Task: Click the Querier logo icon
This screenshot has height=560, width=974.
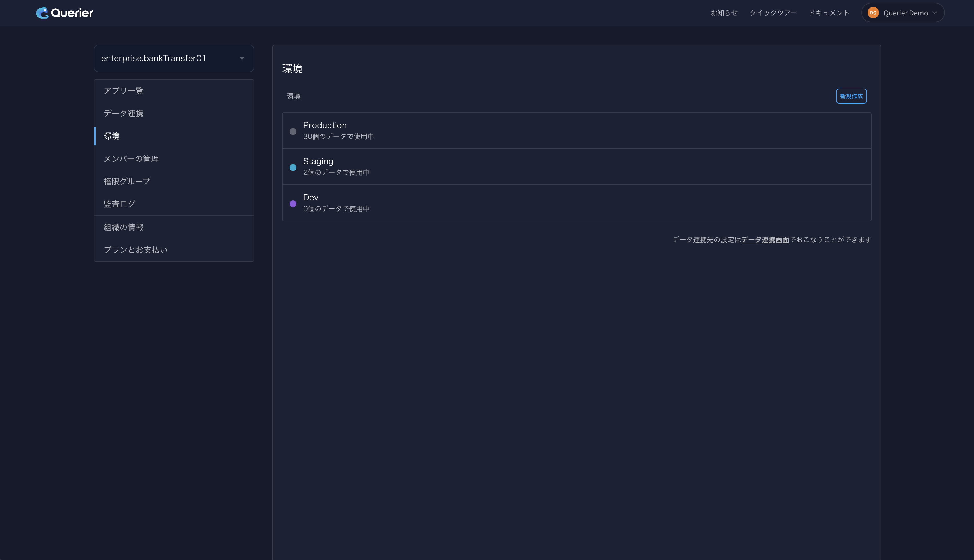Action: click(42, 13)
